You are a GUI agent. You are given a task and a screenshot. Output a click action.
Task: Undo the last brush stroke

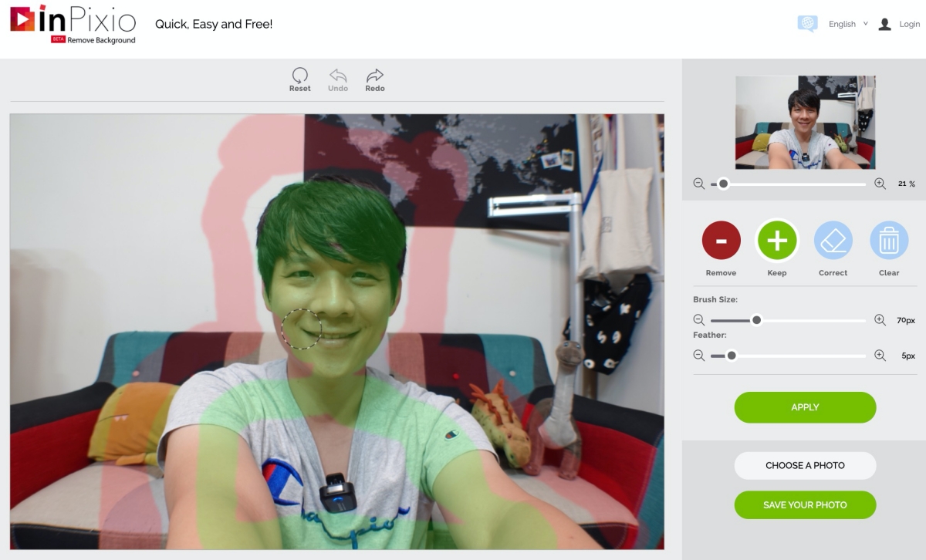point(337,76)
